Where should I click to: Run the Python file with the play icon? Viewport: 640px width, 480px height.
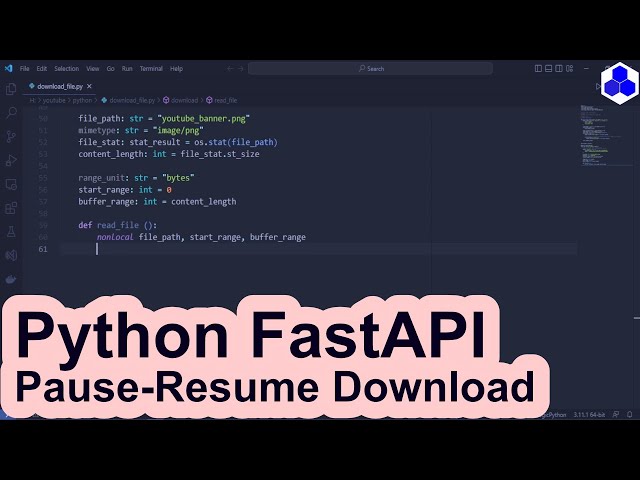[598, 87]
